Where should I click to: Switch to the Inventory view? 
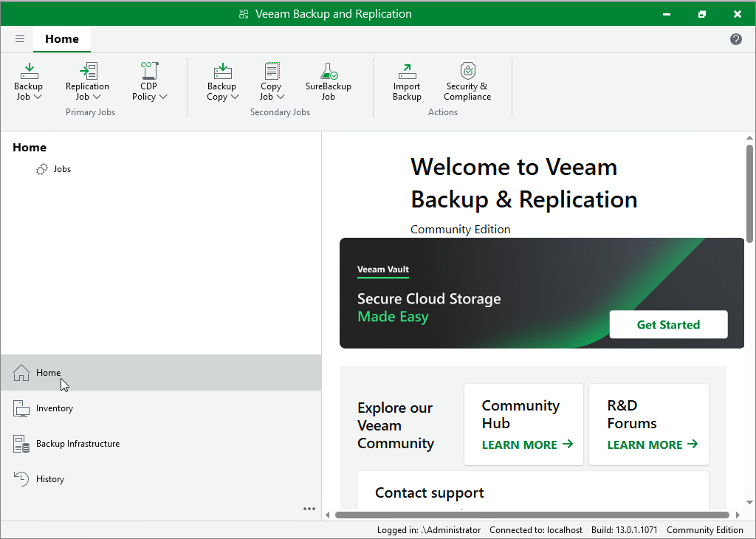55,408
